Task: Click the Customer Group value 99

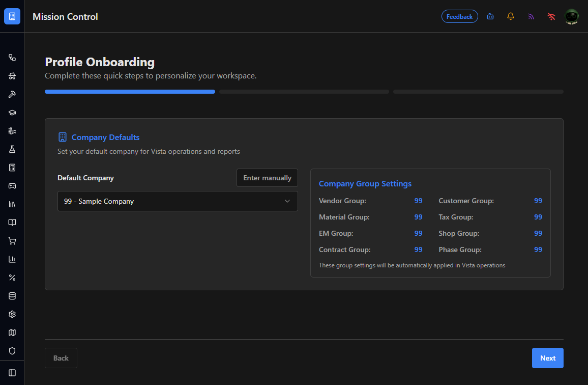Action: pyautogui.click(x=538, y=201)
